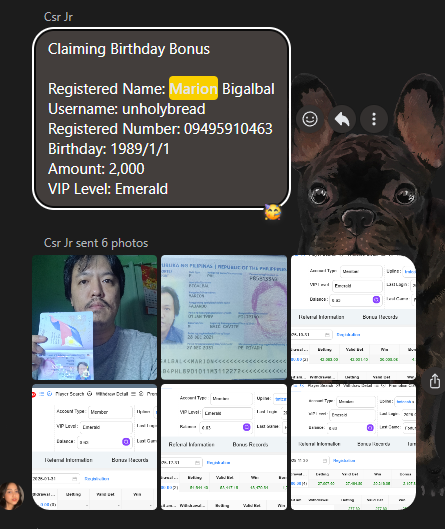The width and height of the screenshot is (445, 529).
Task: Click the share icon next to the photos
Action: coord(435,381)
